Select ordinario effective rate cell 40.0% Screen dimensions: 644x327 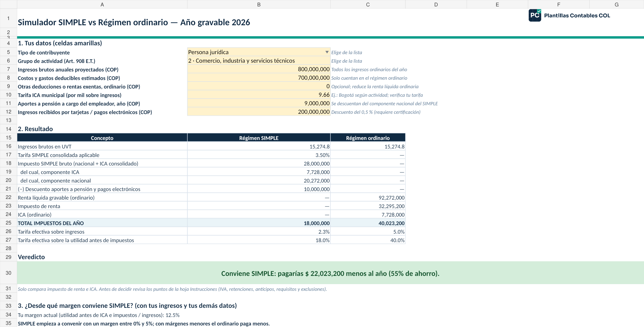tap(368, 240)
